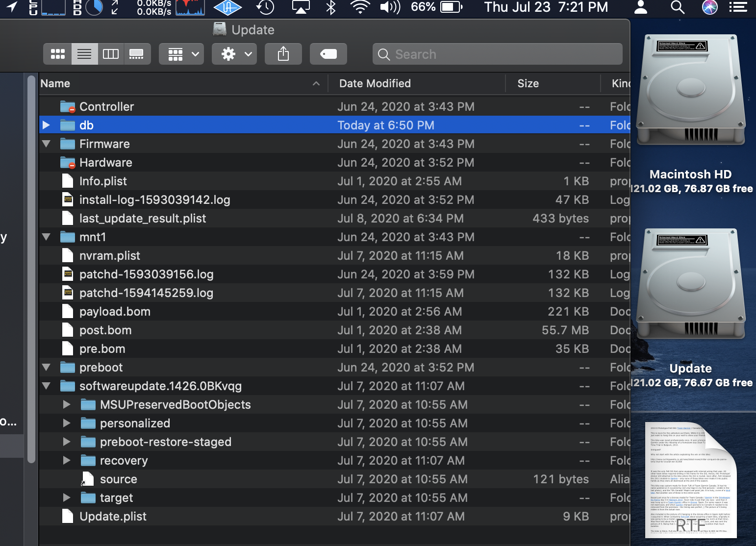Select the payload.bom file icon
Screen dimensions: 756x546
tap(68, 311)
